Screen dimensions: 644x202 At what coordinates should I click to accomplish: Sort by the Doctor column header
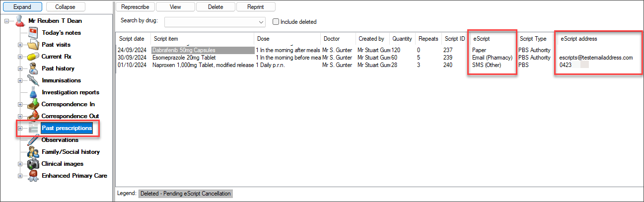pyautogui.click(x=338, y=39)
